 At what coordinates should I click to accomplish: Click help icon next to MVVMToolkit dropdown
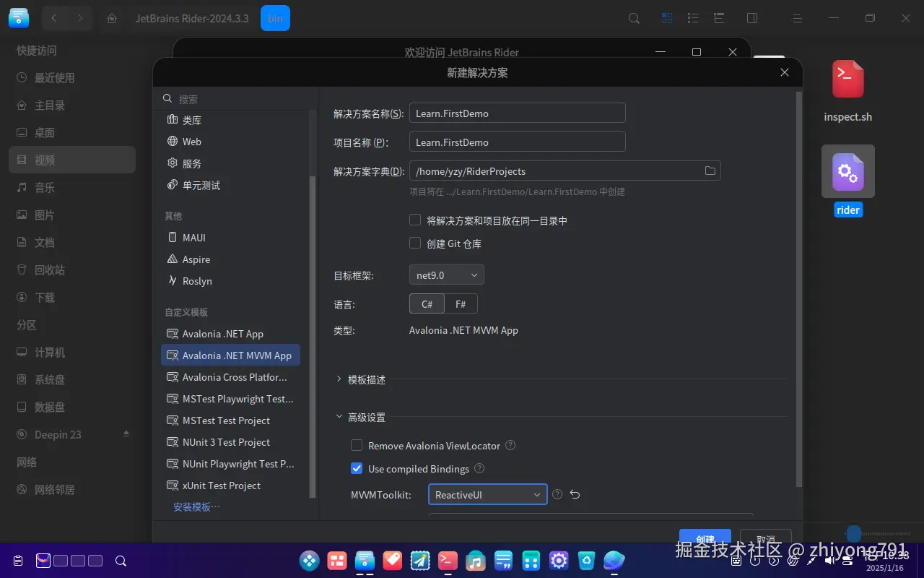click(x=557, y=495)
